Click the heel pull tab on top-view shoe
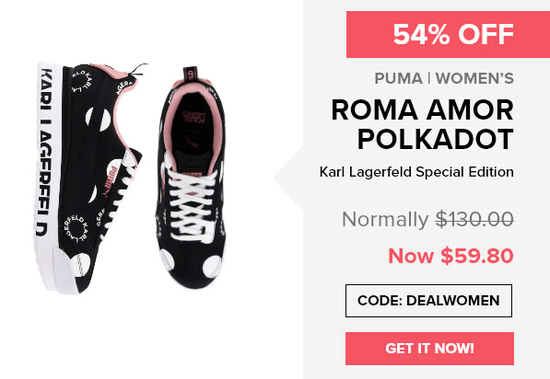 coord(191,74)
